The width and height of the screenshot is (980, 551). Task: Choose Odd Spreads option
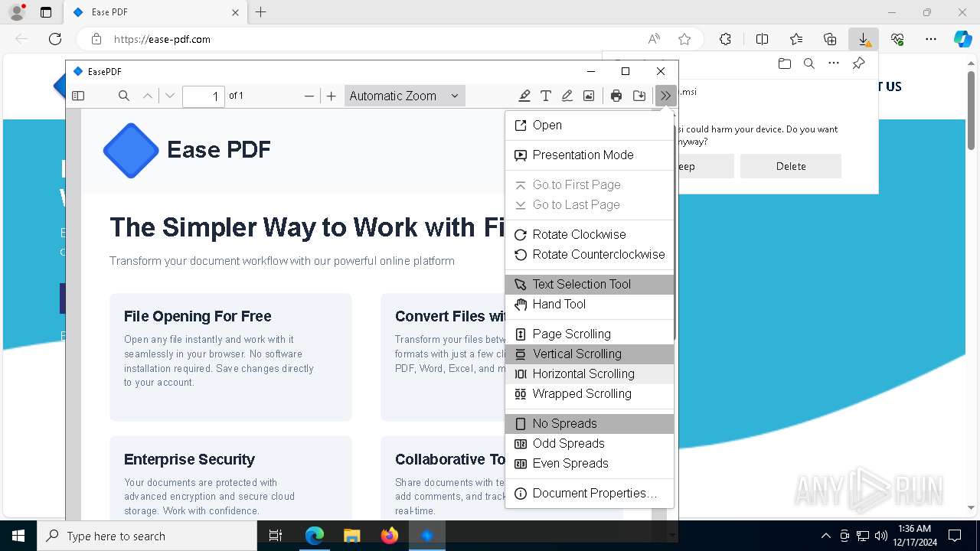tap(590, 444)
